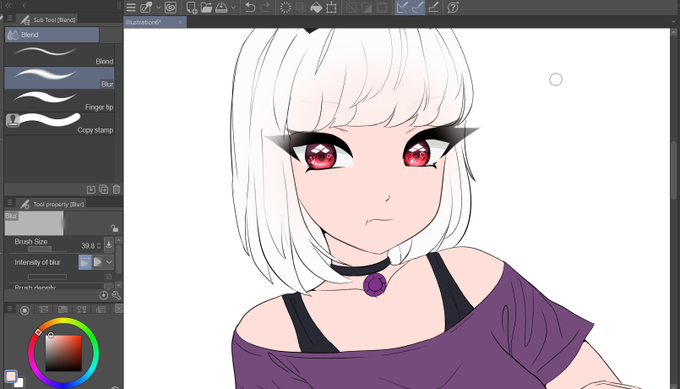Adjust the Brush Size slider
The width and height of the screenshot is (680, 389).
tap(47, 249)
